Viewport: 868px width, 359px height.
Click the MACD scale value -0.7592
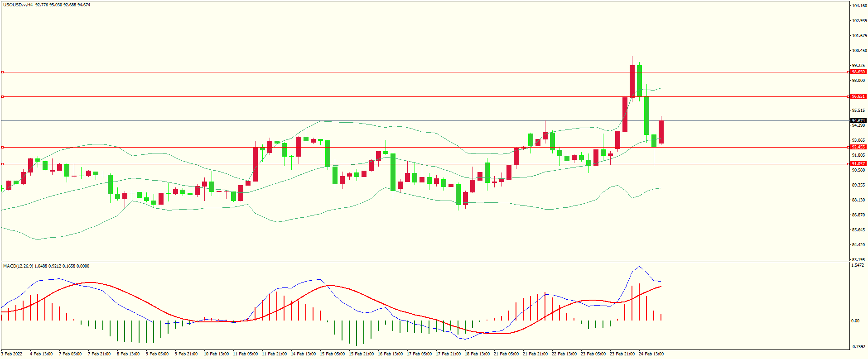coord(858,347)
